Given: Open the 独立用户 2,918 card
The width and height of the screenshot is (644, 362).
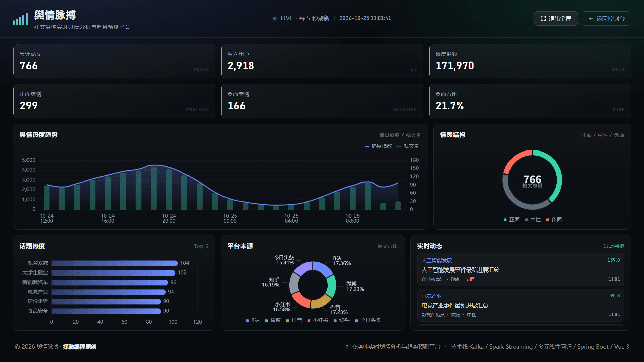Looking at the screenshot, I should click(x=322, y=61).
